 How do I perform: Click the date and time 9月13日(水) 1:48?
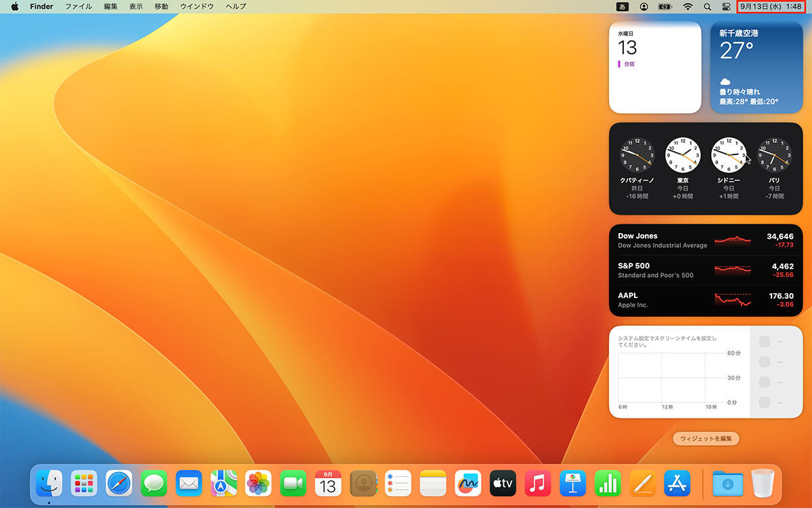771,6
